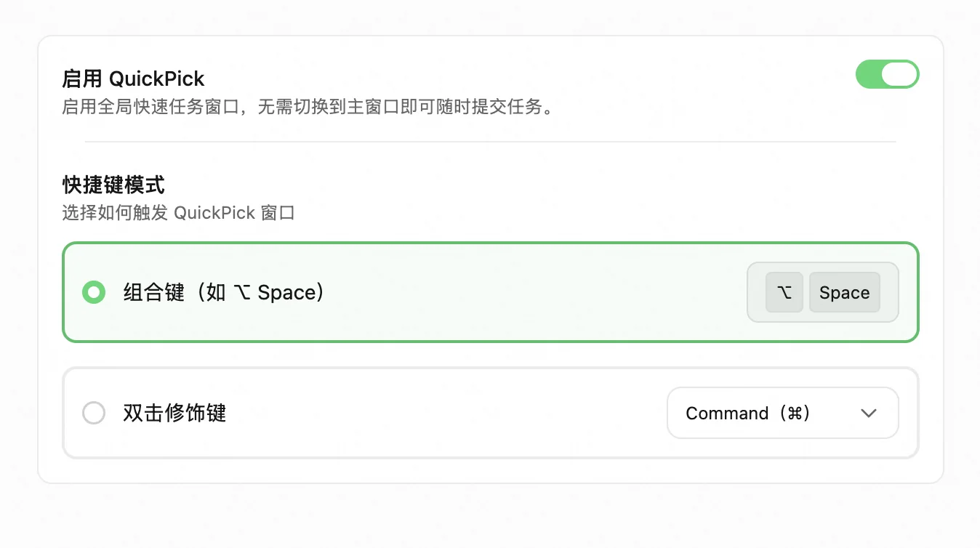Open the Command (⌘) dropdown
This screenshot has height=548, width=980.
(783, 413)
